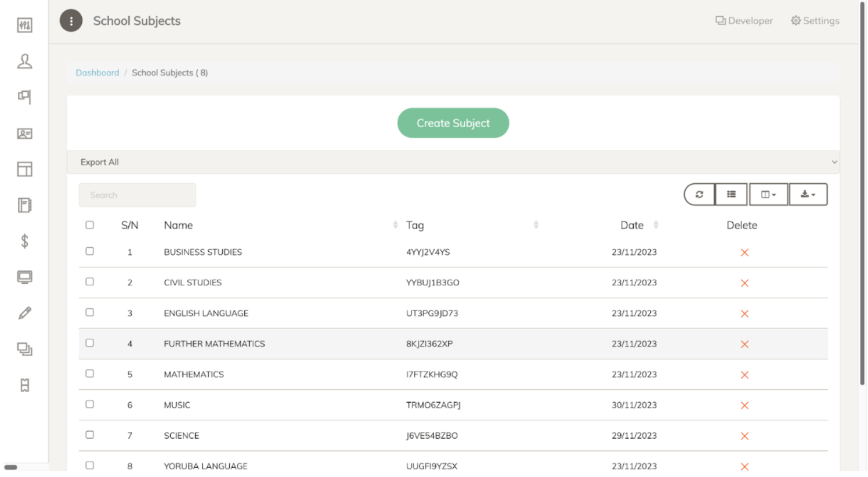Delete the BUSINESS STUDIES subject
Screen dimensions: 868x477
click(x=744, y=252)
